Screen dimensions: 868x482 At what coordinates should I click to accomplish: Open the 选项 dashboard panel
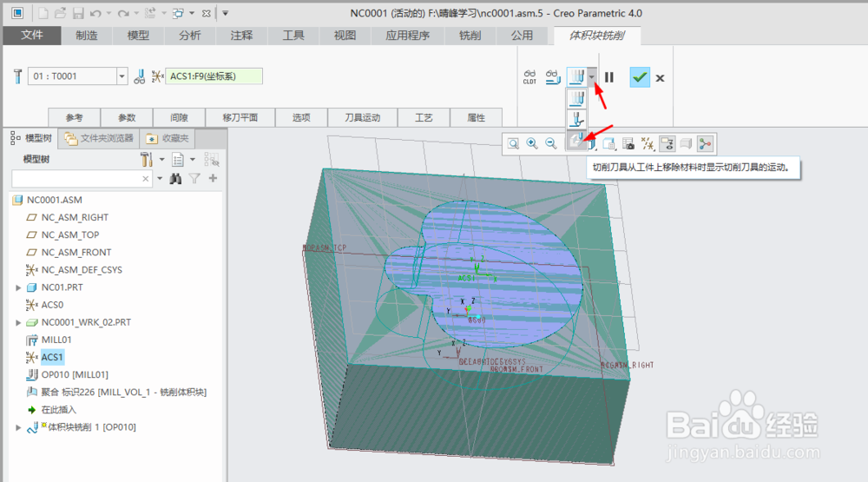coord(301,117)
